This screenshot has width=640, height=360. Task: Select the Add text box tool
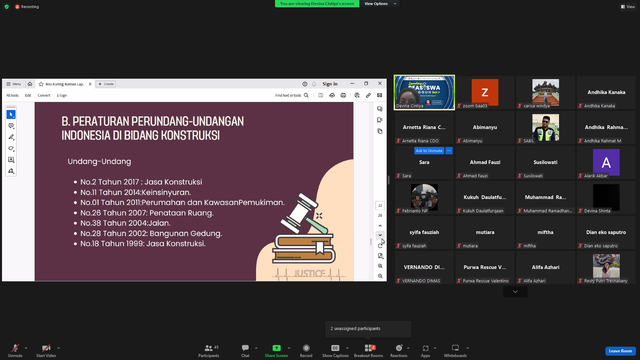coord(11,160)
